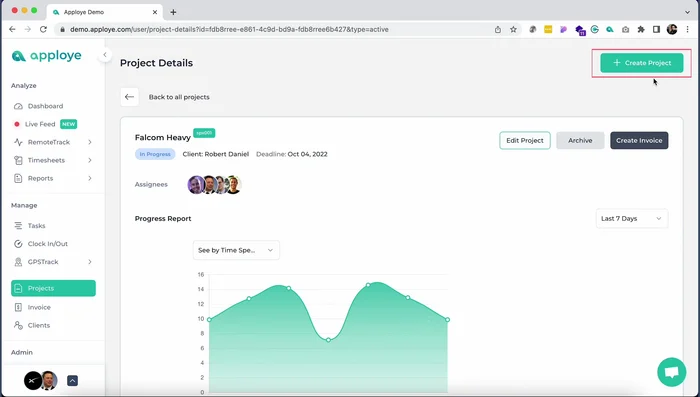Open the chat support bubble

click(x=671, y=372)
